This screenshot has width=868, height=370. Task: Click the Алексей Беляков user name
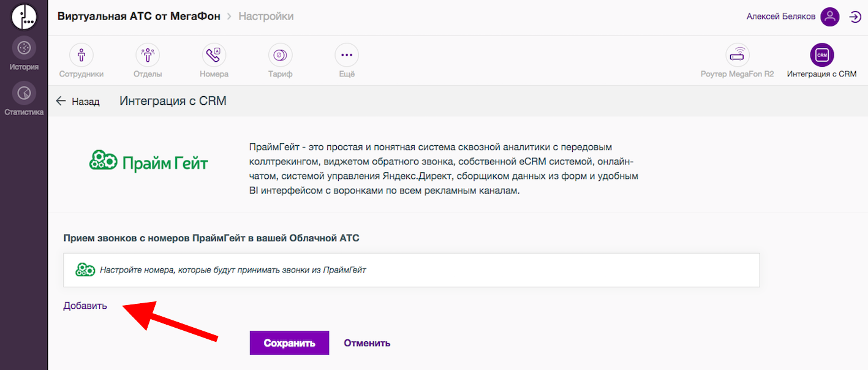tap(781, 17)
